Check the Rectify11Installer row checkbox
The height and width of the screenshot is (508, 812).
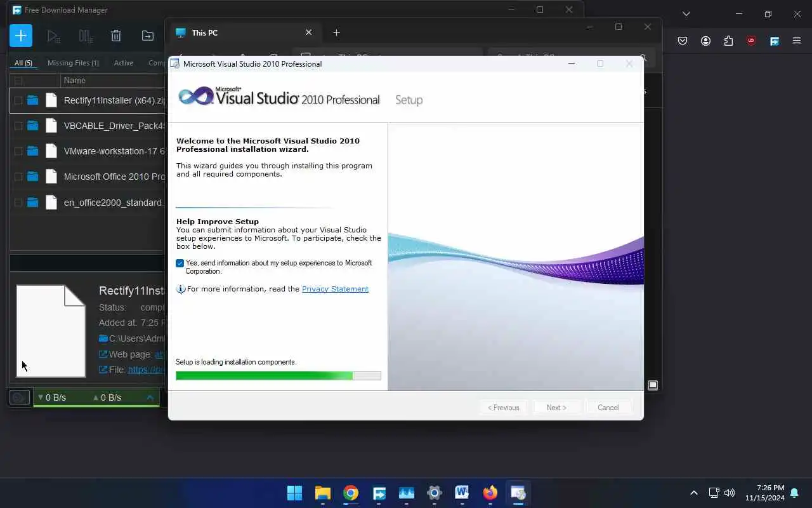[18, 100]
